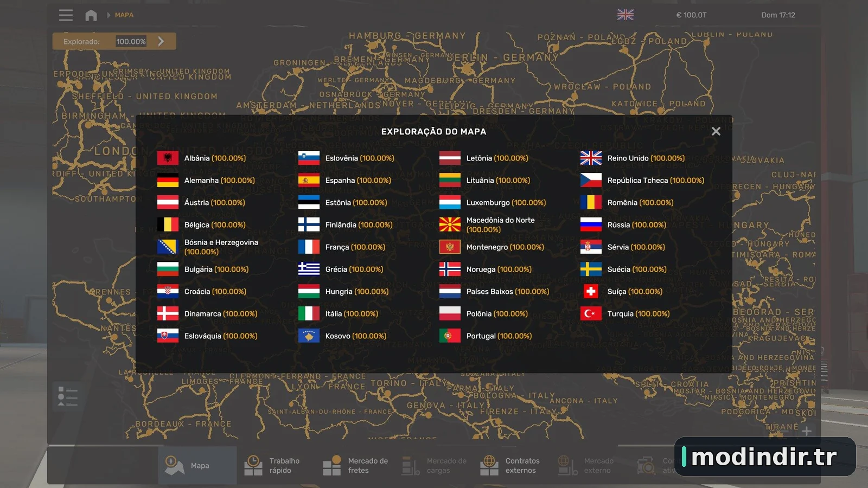Select the Luxemburgo (100.00%) entry text

(x=506, y=202)
